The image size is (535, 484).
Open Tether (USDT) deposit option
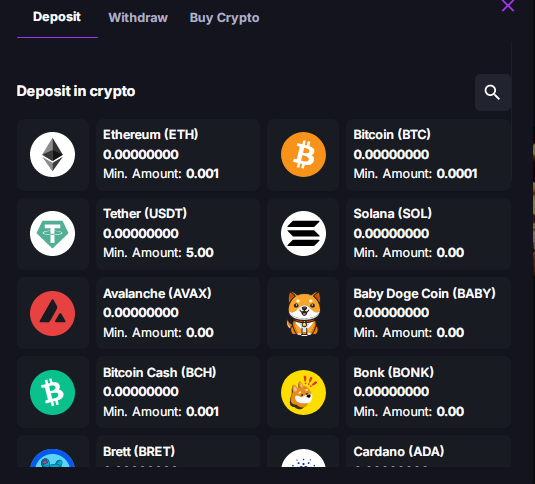pyautogui.click(x=178, y=234)
